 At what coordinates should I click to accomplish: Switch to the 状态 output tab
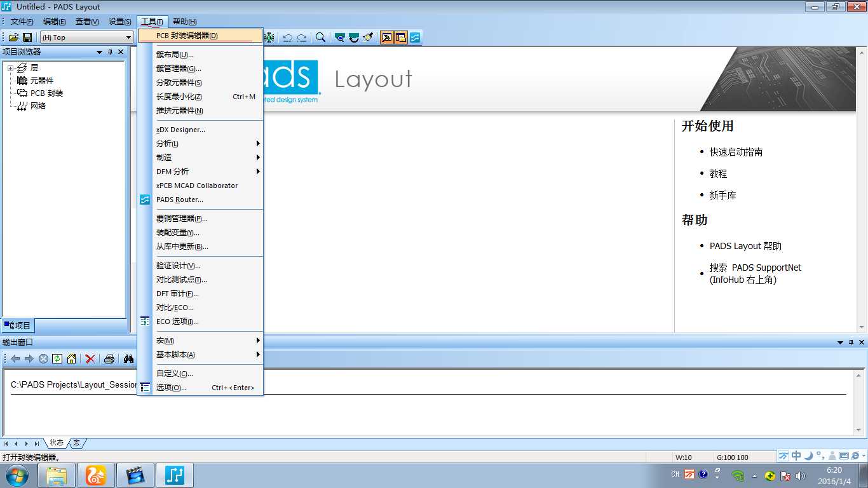pyautogui.click(x=57, y=443)
